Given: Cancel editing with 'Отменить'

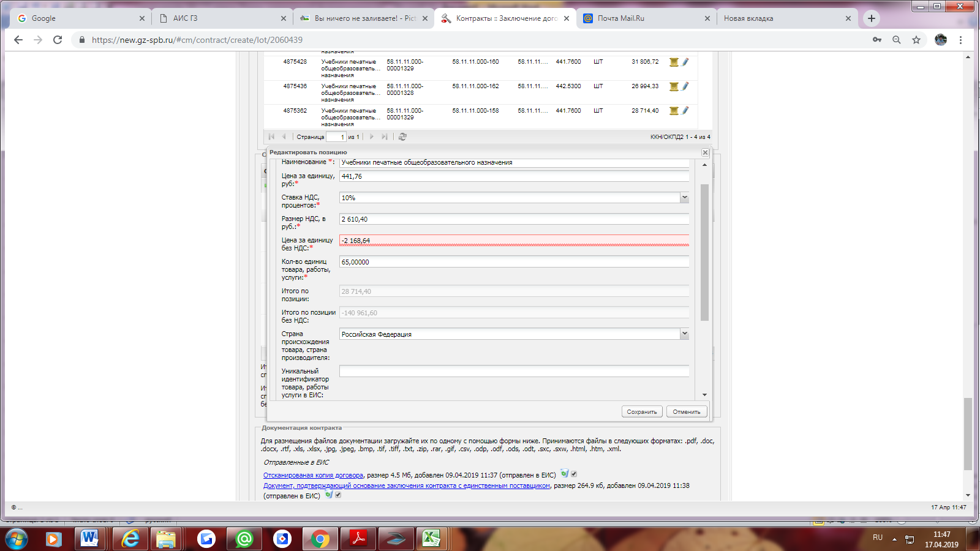Looking at the screenshot, I should click(x=687, y=411).
